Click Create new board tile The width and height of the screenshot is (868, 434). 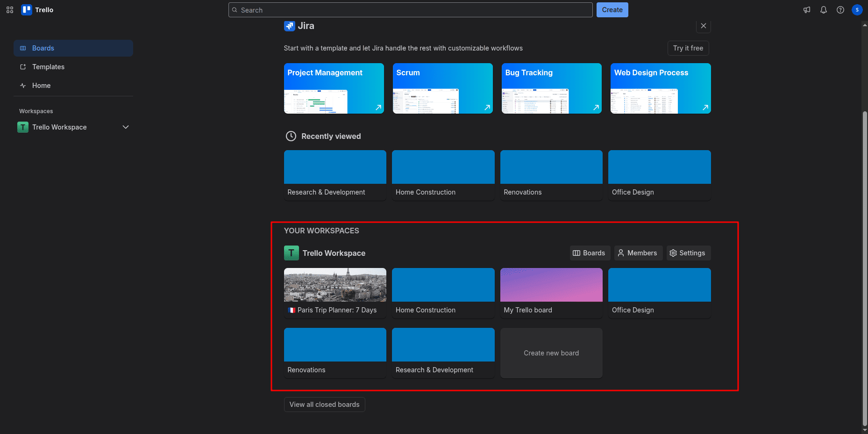(x=551, y=353)
